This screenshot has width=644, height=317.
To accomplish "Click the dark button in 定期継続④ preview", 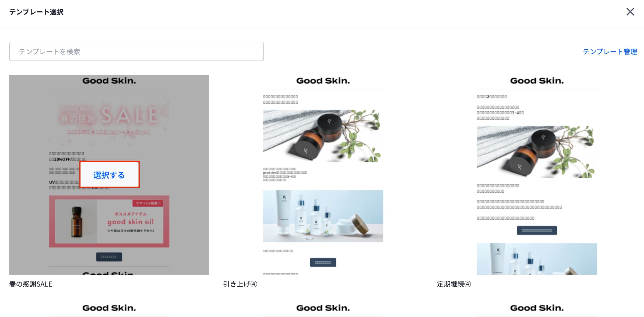I will pos(537,230).
